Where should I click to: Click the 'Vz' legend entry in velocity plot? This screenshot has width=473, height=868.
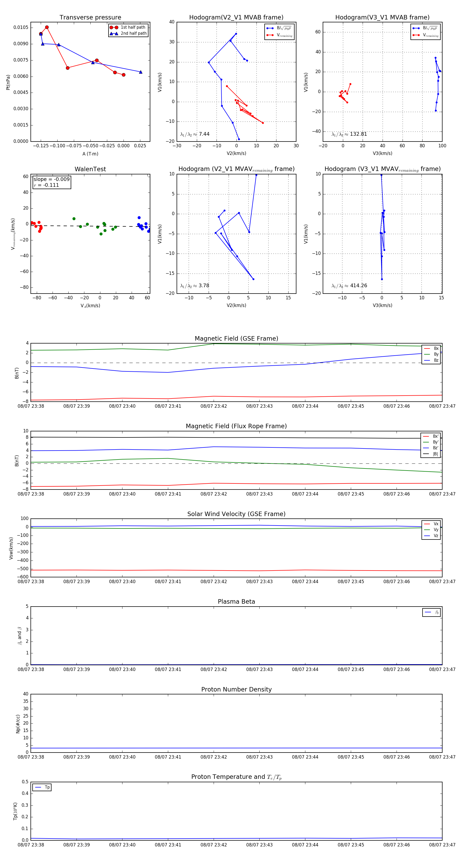coord(431,536)
